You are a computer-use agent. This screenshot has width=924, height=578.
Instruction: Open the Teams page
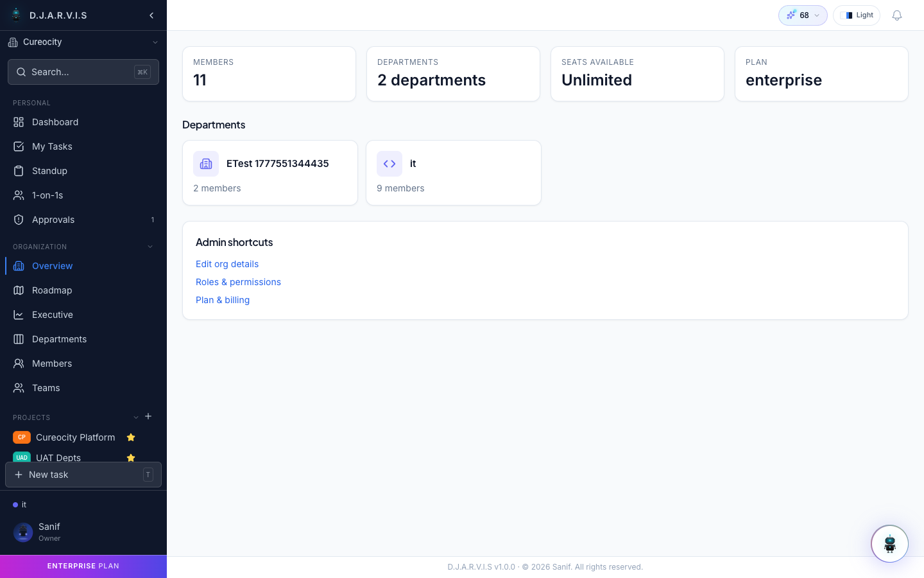pyautogui.click(x=83, y=388)
